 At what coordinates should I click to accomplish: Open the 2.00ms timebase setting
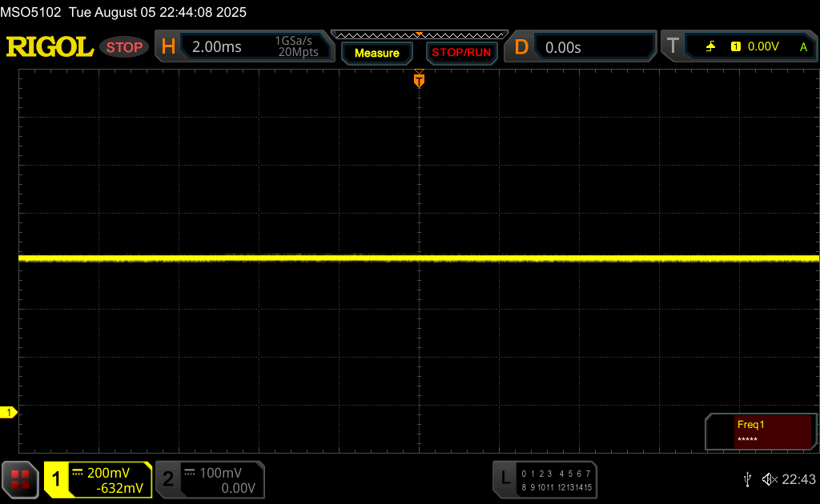click(217, 47)
